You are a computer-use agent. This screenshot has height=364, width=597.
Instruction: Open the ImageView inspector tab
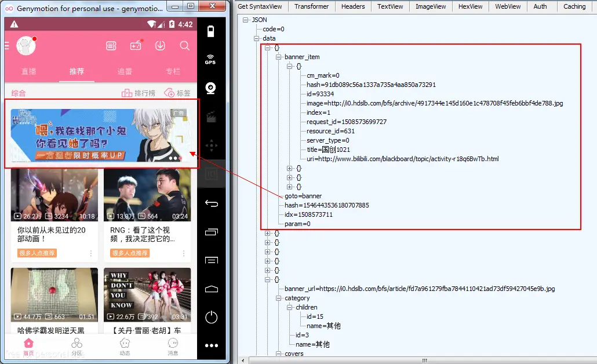[431, 6]
